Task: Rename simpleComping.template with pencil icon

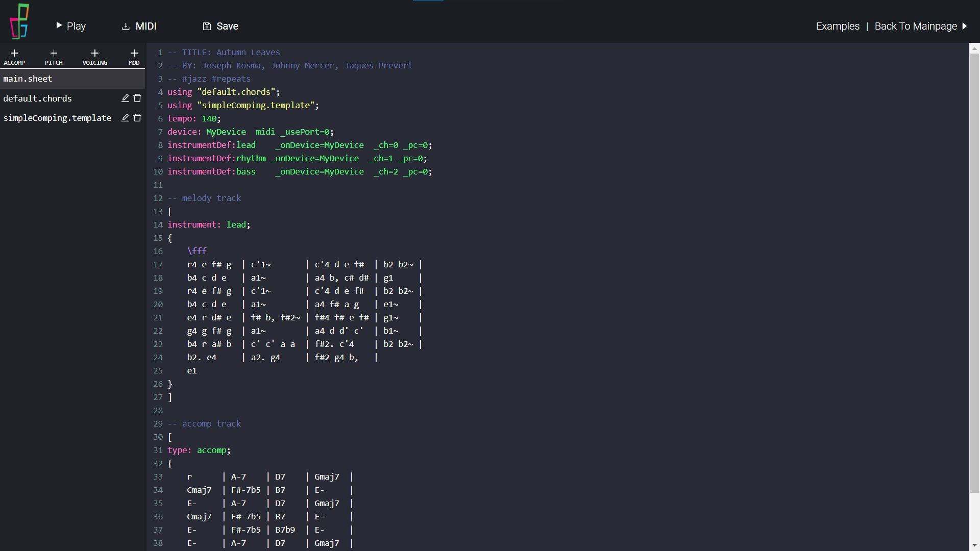Action: click(x=125, y=118)
